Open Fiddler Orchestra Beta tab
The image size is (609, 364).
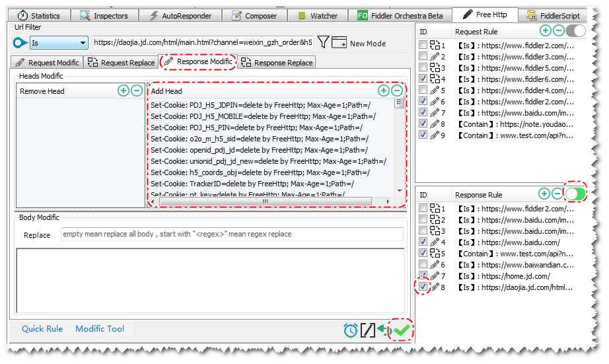pyautogui.click(x=400, y=16)
